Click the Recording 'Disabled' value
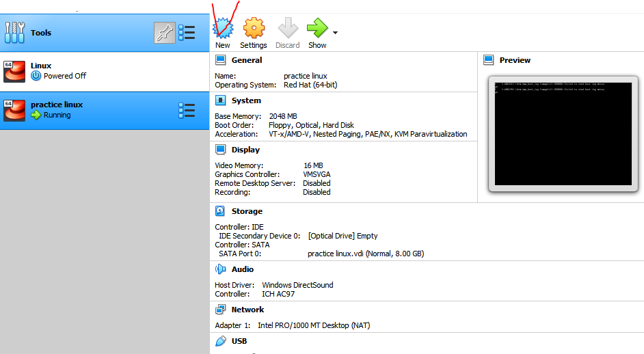 tap(317, 192)
